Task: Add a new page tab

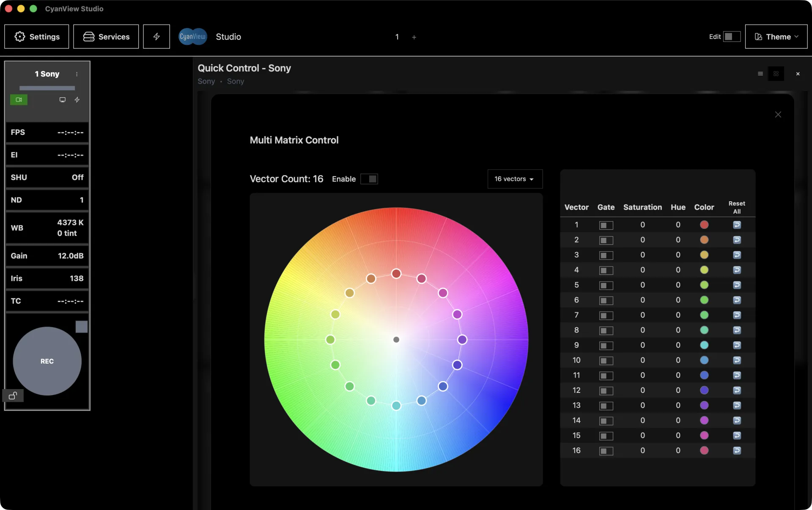Action: [414, 37]
